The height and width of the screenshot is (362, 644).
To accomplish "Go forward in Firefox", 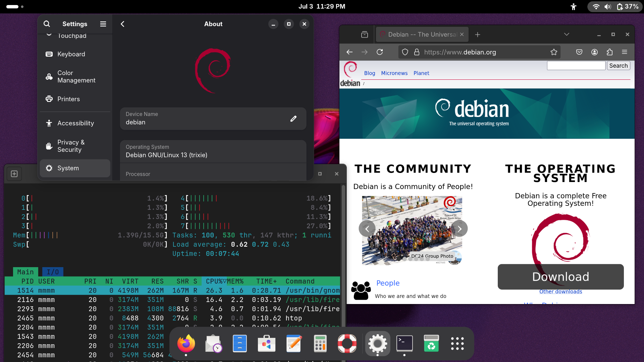I will (365, 52).
